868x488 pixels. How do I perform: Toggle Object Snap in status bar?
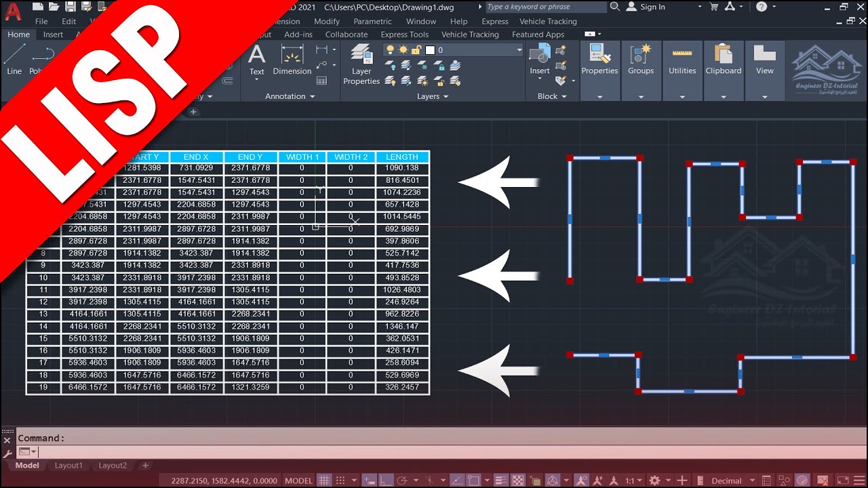(x=475, y=481)
